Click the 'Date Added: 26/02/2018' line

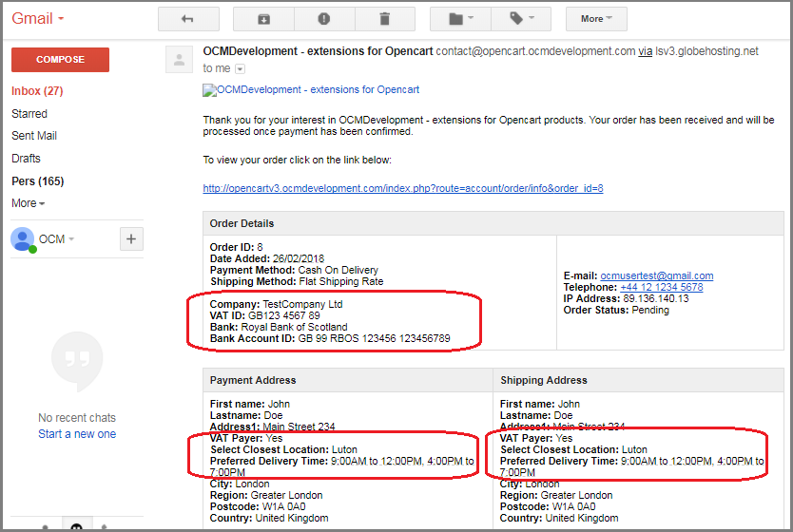267,258
